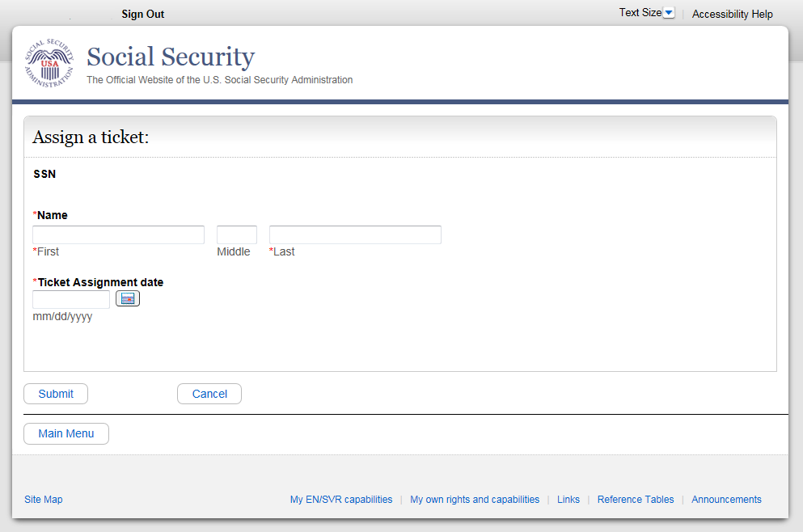Viewport: 803px width, 532px height.
Task: Focus the First name input field
Action: [118, 234]
